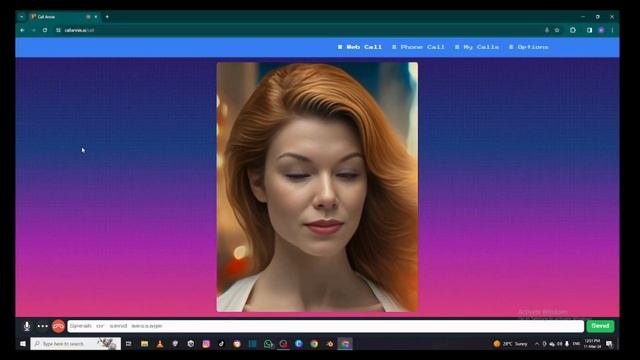
Task: Close the Call Annie tab
Action: pyautogui.click(x=96, y=17)
